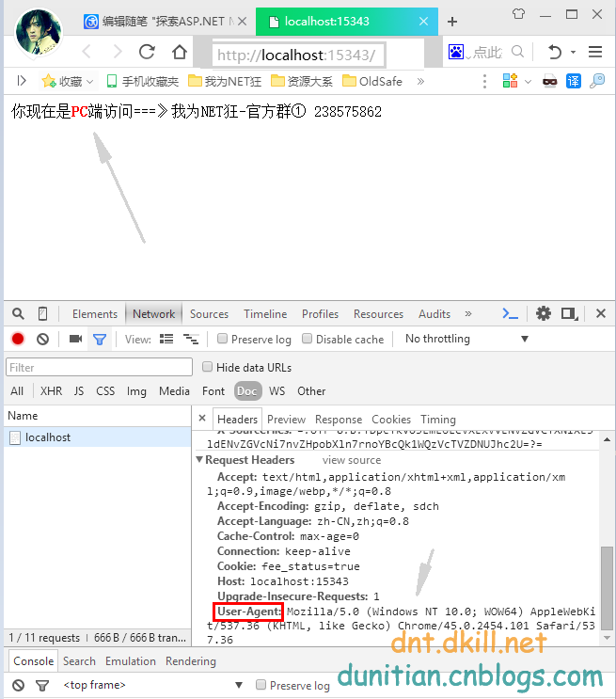
Task: Clear the console with the ban icon
Action: tap(18, 685)
